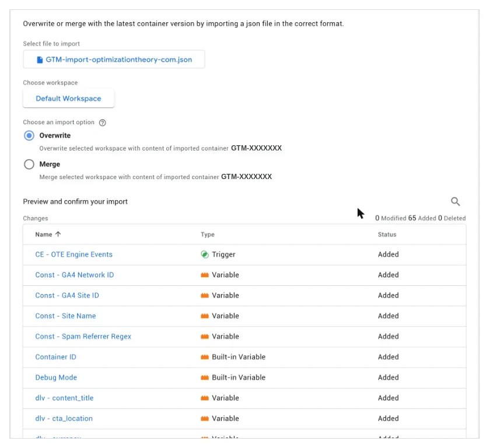Click the variable icon in Const - GA4 Network ID row
The height and width of the screenshot is (448, 489).
[205, 275]
